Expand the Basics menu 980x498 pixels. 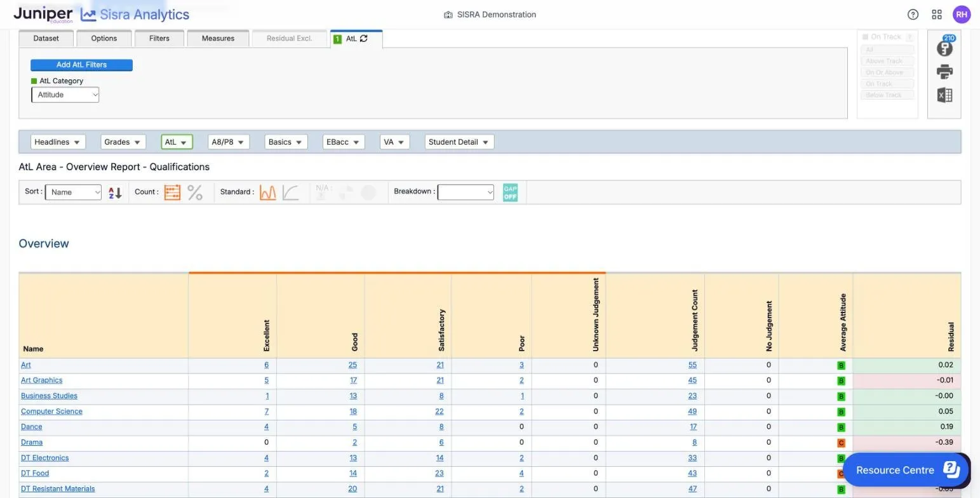click(286, 142)
